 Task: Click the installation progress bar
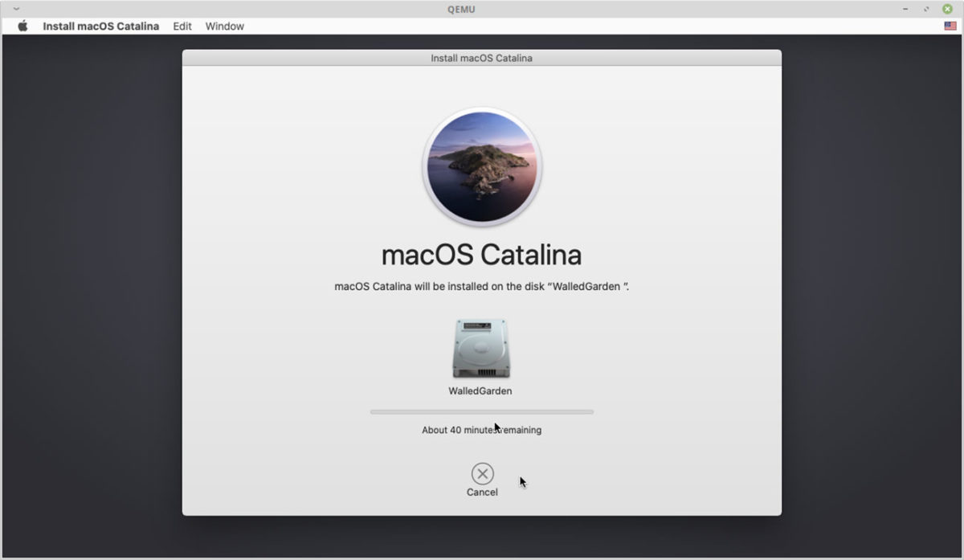481,411
